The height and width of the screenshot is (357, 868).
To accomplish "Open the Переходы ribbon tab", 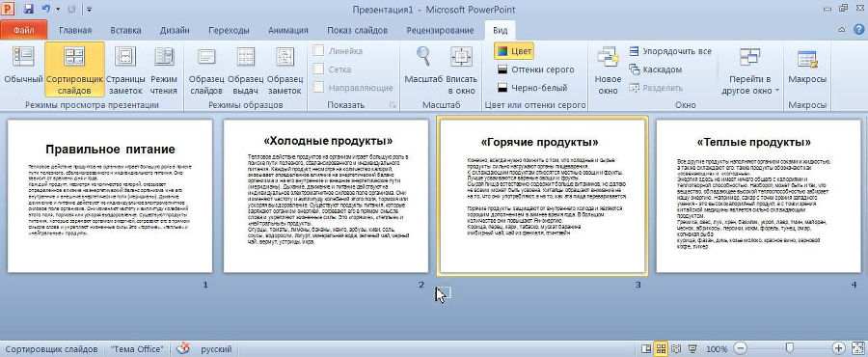I will [229, 31].
